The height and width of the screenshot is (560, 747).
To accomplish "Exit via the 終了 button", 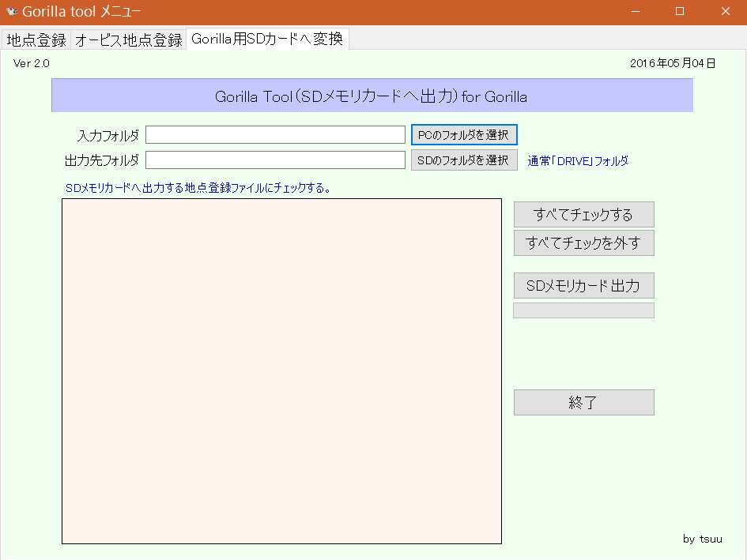I will pos(583,402).
